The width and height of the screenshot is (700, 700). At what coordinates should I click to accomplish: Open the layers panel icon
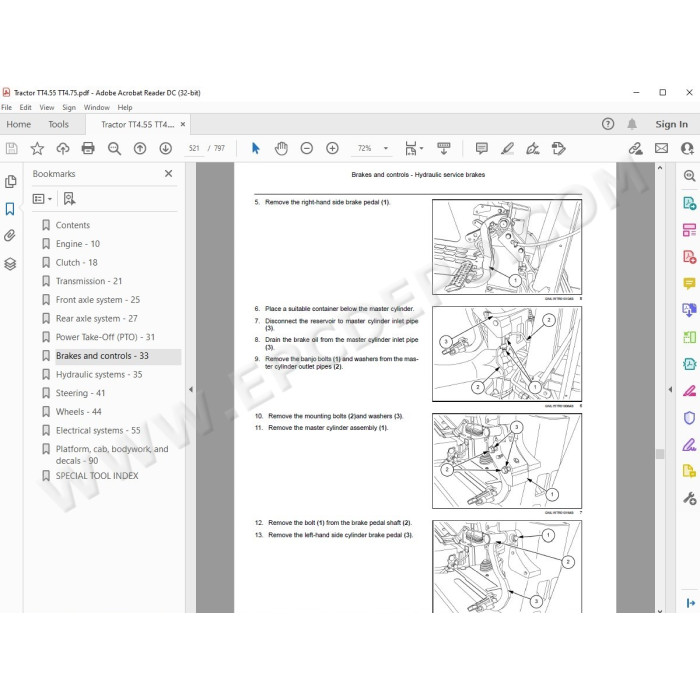tap(10, 264)
